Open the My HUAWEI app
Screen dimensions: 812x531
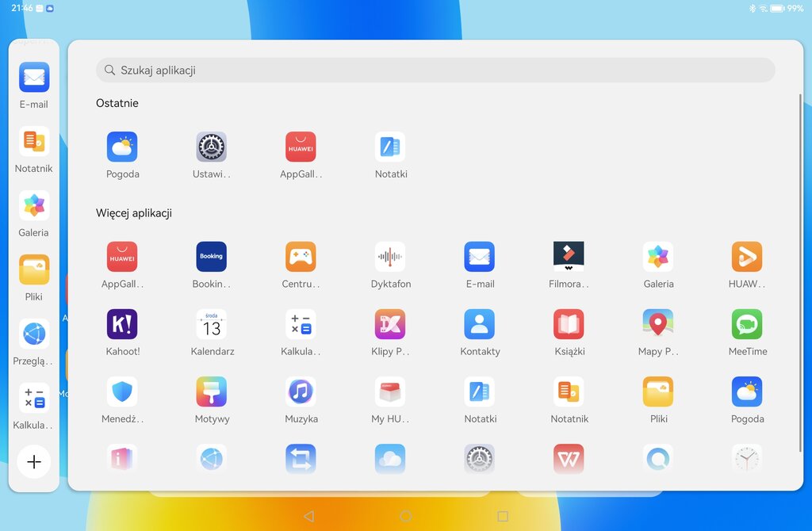[x=390, y=392]
